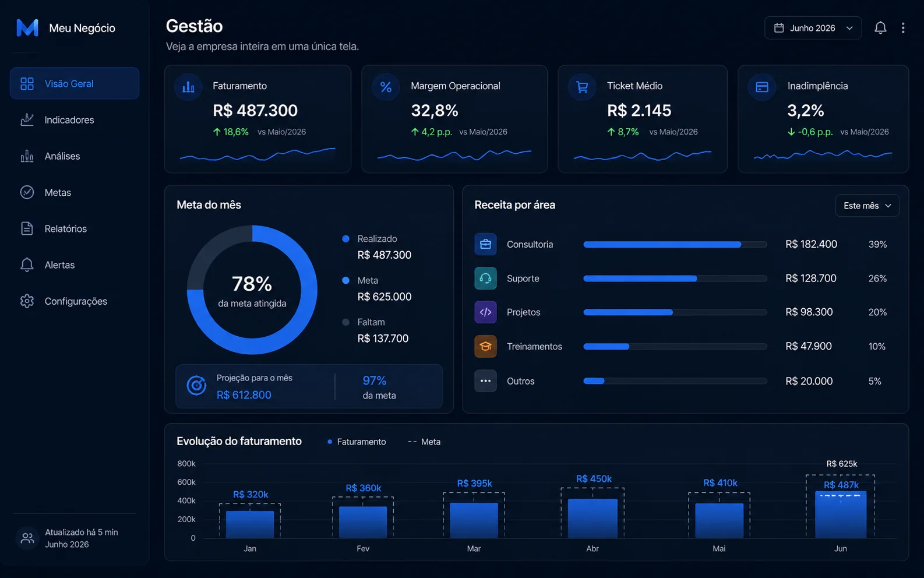Click the Visão Geral grid icon
Viewport: 924px width, 578px height.
27,83
